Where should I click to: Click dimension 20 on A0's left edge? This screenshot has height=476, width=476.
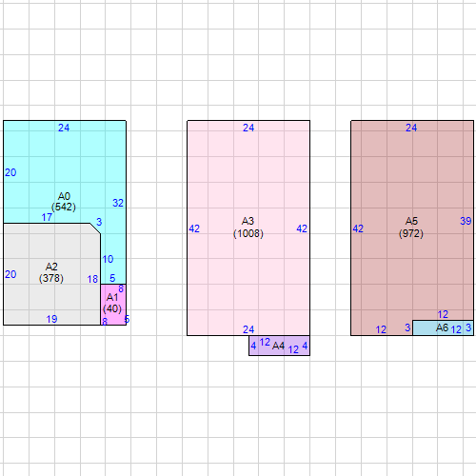[10, 172]
